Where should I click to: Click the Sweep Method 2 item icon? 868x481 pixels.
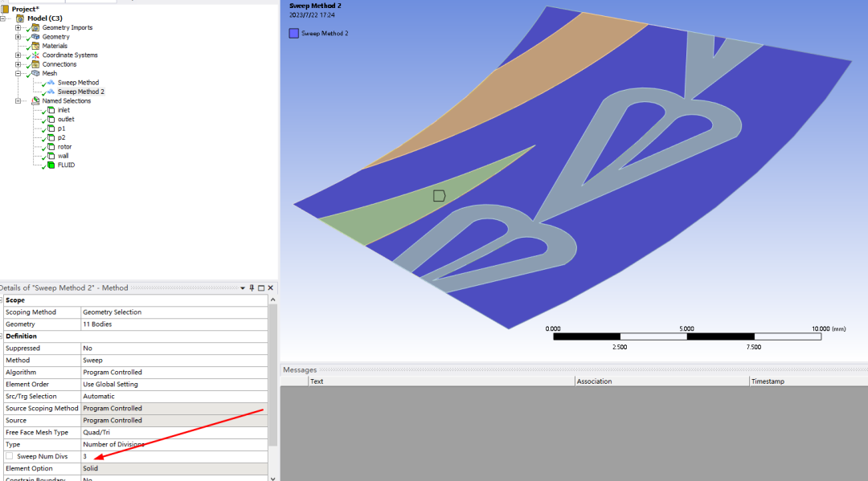[51, 92]
